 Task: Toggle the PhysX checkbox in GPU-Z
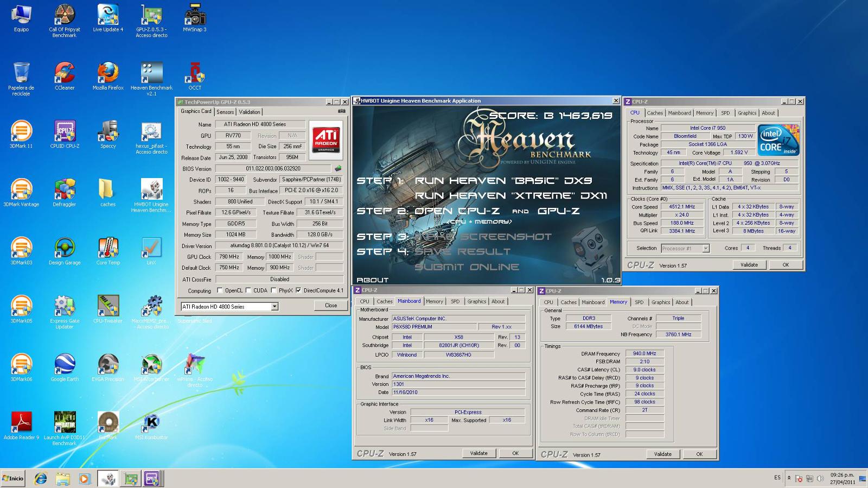click(x=273, y=290)
